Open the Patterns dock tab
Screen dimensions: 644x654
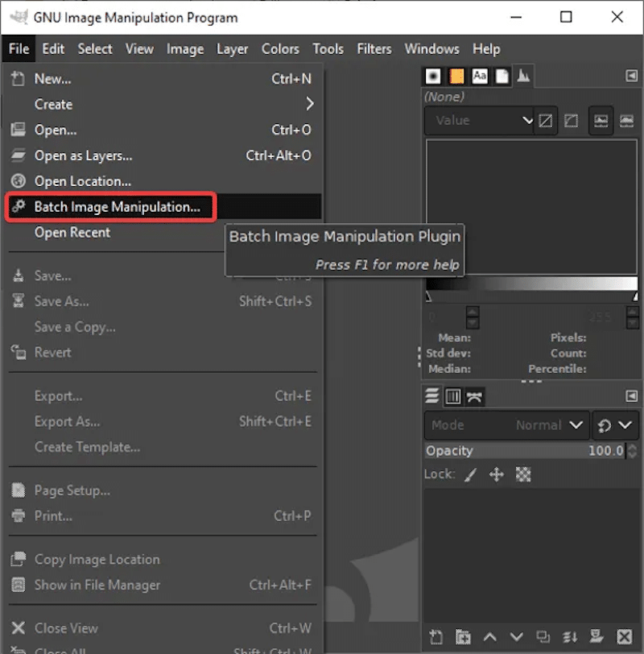(x=456, y=77)
